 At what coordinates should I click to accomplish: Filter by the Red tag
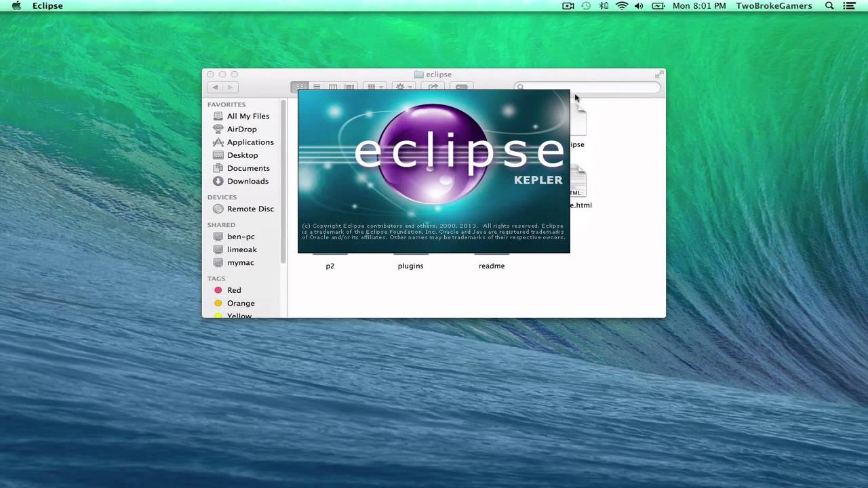click(x=227, y=290)
